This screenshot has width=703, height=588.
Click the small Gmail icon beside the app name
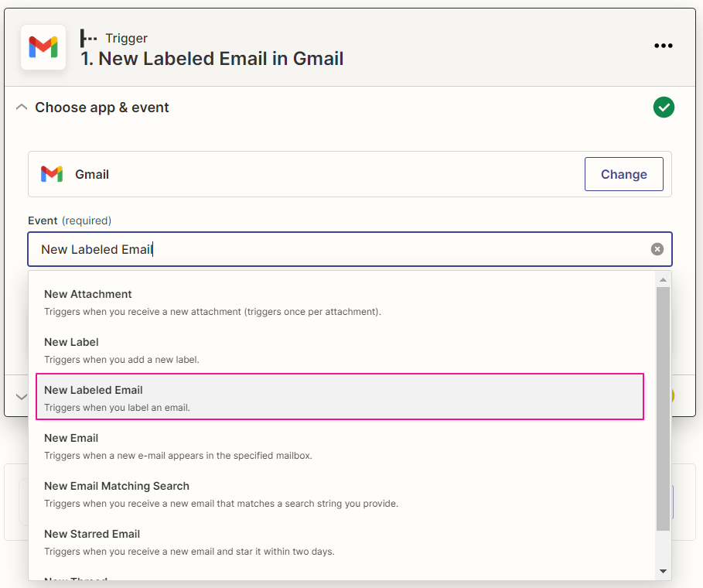pyautogui.click(x=52, y=174)
